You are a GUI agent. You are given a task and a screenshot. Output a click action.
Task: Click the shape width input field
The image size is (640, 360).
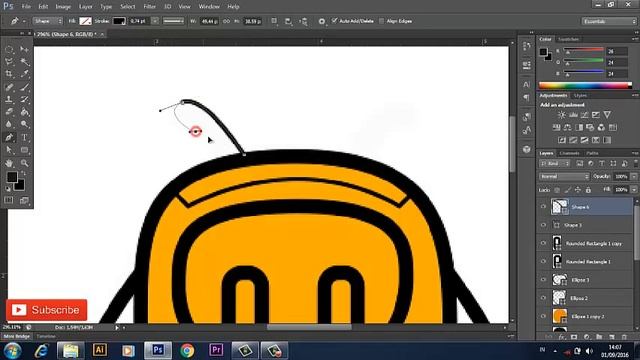[209, 21]
